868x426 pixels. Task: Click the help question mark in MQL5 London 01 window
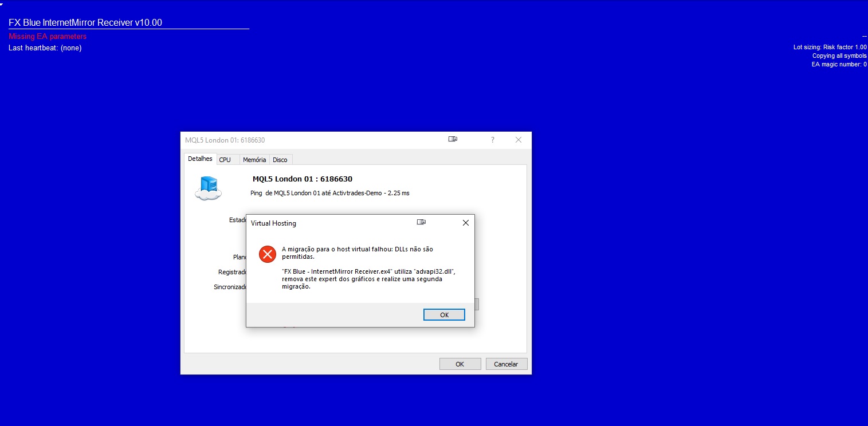click(x=493, y=140)
